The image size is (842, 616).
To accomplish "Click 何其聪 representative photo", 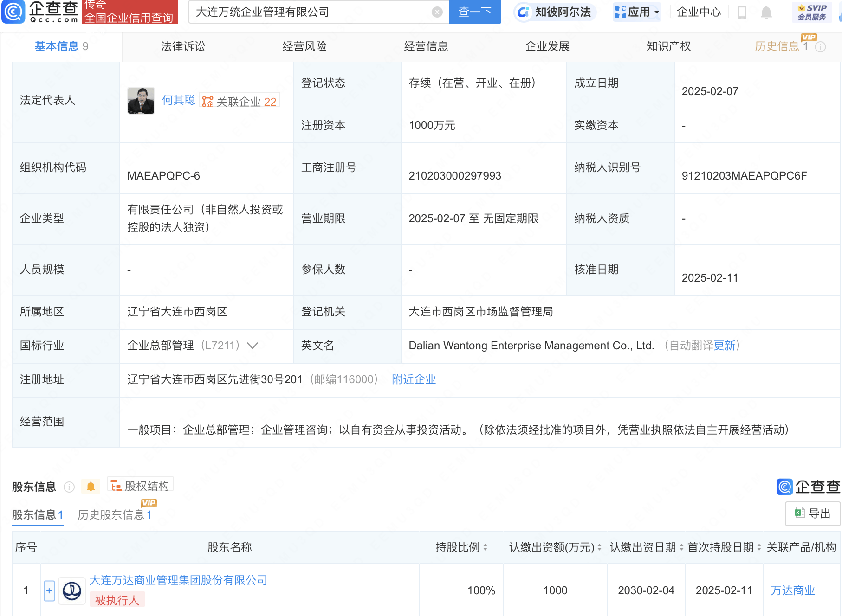I will point(141,101).
